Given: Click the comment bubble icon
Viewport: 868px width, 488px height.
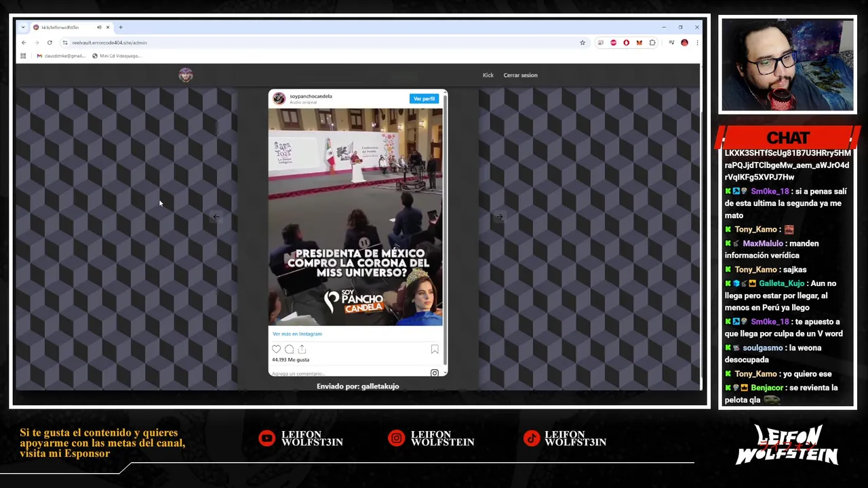Looking at the screenshot, I should 289,349.
